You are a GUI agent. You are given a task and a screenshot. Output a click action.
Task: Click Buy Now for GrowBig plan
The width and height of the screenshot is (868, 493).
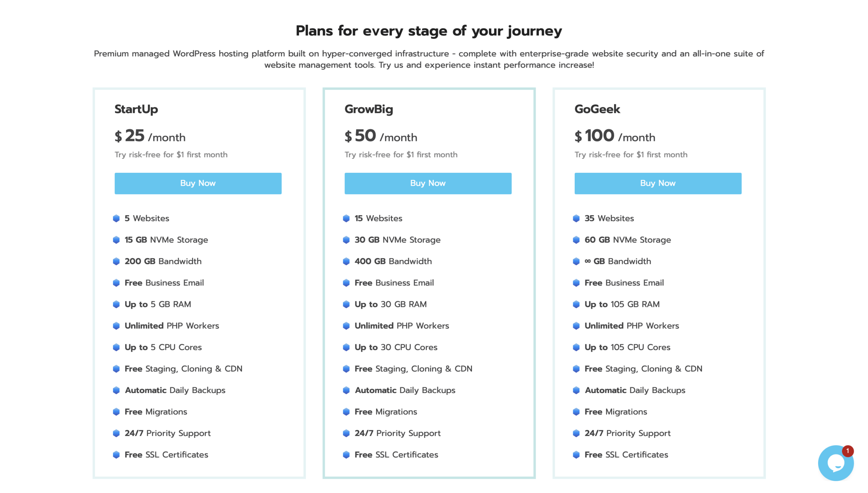(428, 183)
